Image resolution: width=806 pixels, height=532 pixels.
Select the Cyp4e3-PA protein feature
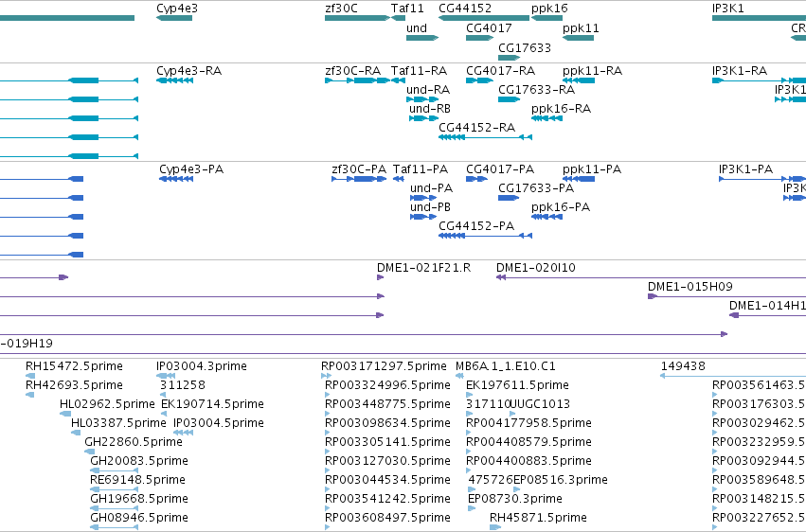[176, 179]
